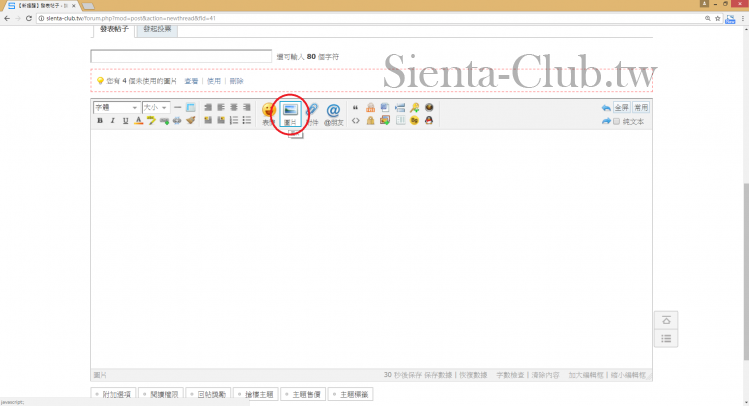
Task: Click the 清除內容 clear content link
Action: coord(542,375)
